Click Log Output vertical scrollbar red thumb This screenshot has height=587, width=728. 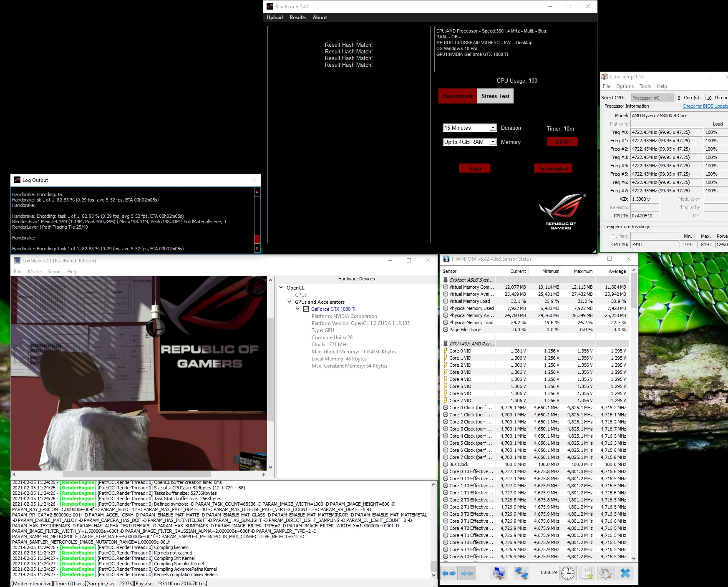coord(257,239)
